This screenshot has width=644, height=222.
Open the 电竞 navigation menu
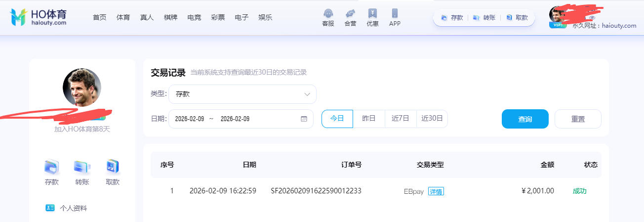tap(194, 17)
